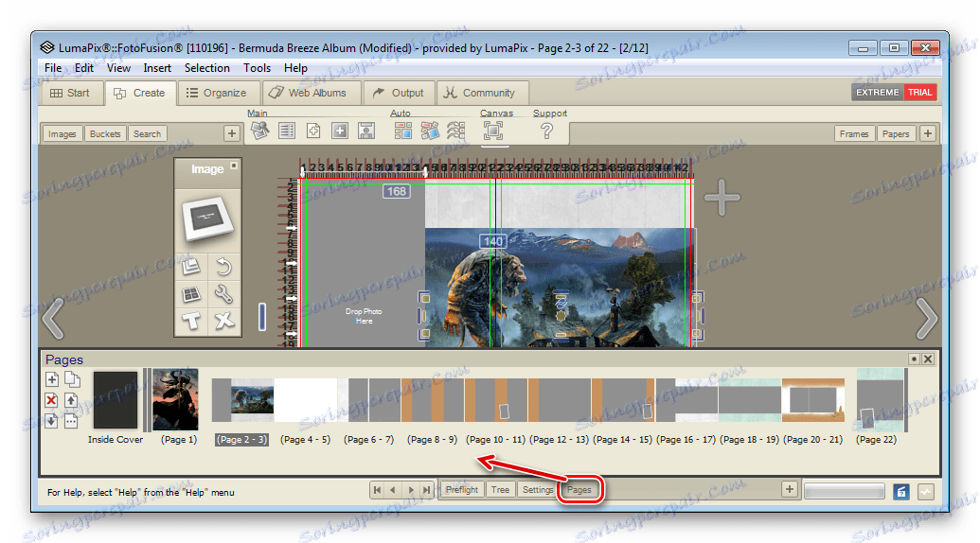Click the rightmost gray status bar icon

pos(926,492)
